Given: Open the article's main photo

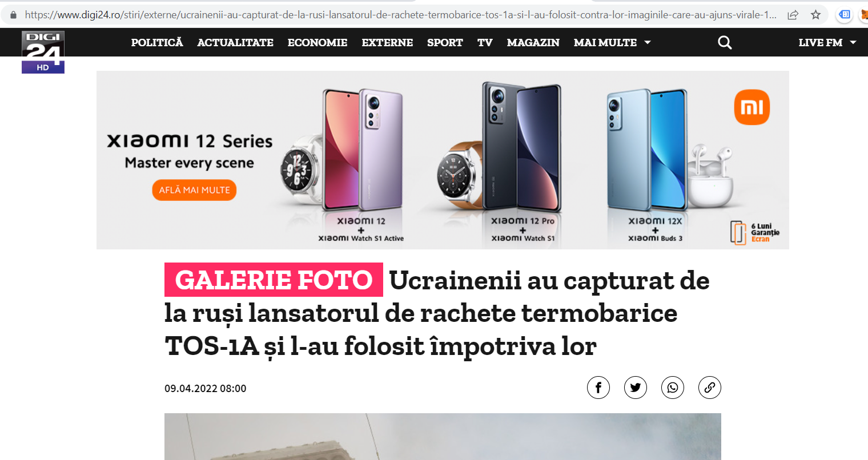Looking at the screenshot, I should click(443, 437).
